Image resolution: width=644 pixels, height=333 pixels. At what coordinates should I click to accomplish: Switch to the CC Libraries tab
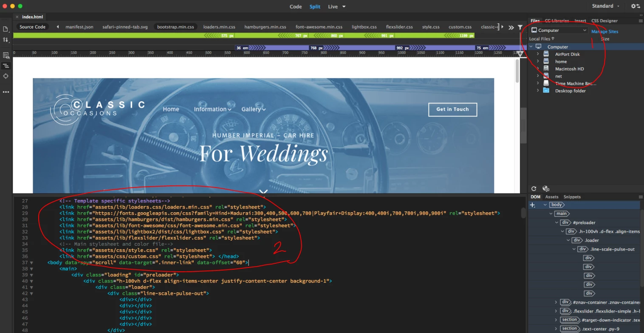pyautogui.click(x=557, y=20)
